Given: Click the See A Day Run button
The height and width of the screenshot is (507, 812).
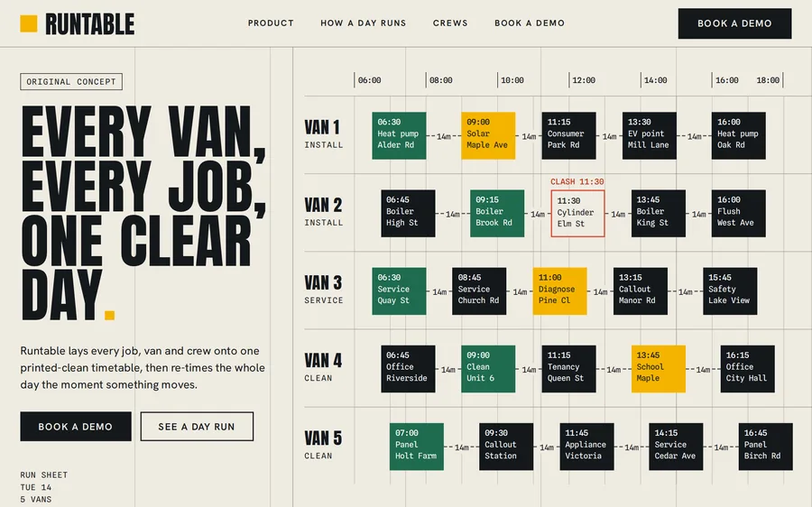Looking at the screenshot, I should pyautogui.click(x=197, y=427).
